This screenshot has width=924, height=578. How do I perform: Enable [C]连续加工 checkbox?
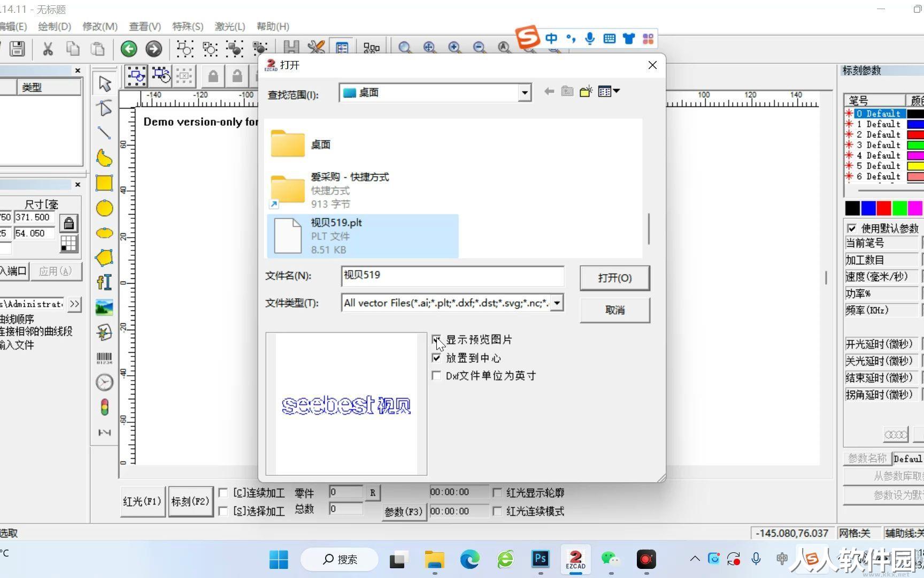224,492
